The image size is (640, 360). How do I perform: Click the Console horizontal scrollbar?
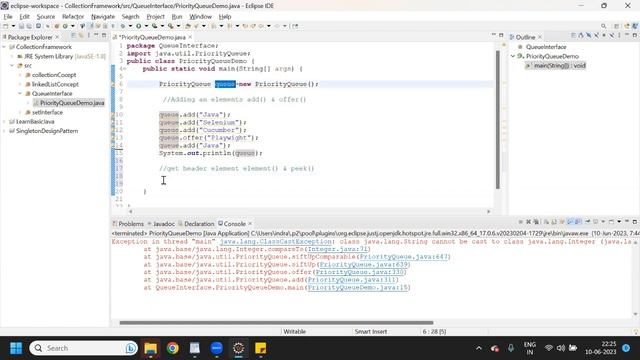coord(276,323)
